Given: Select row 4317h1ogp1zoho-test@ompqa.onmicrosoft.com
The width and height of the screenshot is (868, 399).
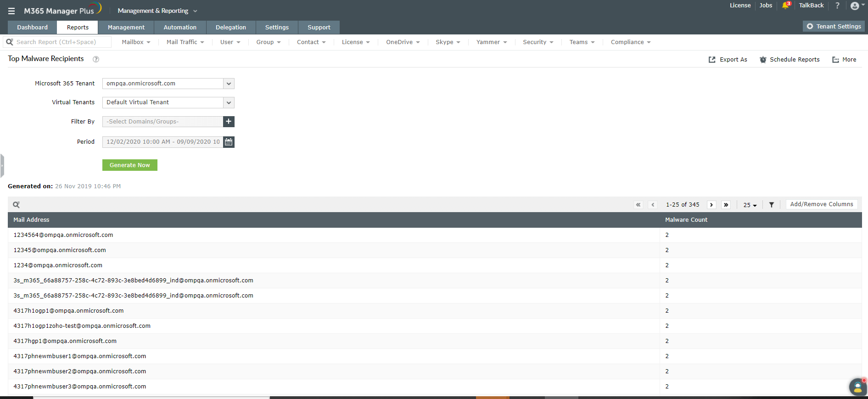Looking at the screenshot, I should pos(435,326).
